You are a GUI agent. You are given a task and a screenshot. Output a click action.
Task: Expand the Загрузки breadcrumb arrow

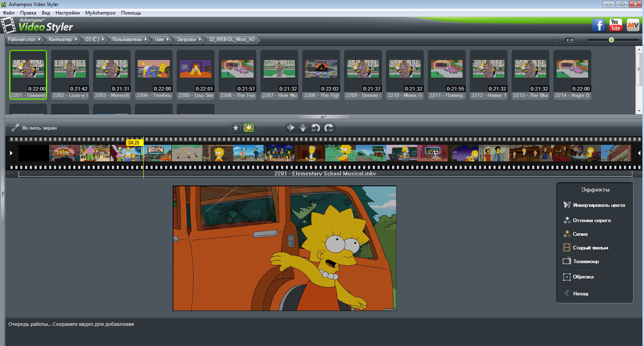click(200, 39)
